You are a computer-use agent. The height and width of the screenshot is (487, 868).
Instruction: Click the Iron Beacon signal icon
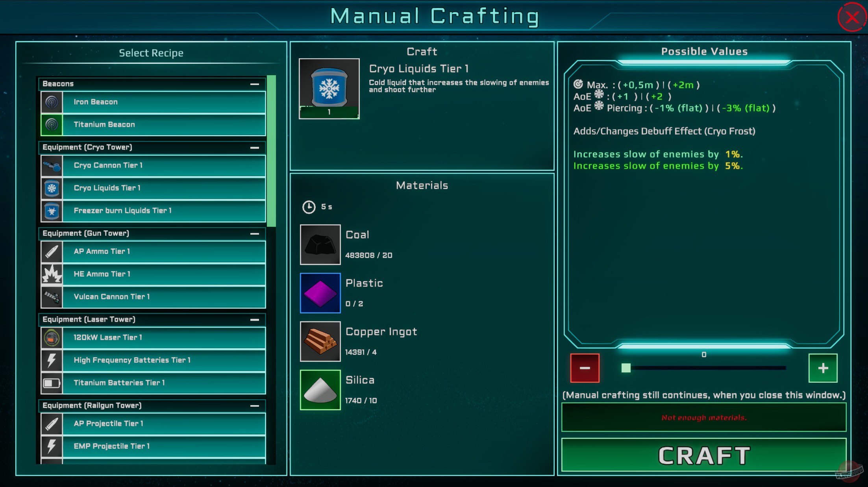52,102
